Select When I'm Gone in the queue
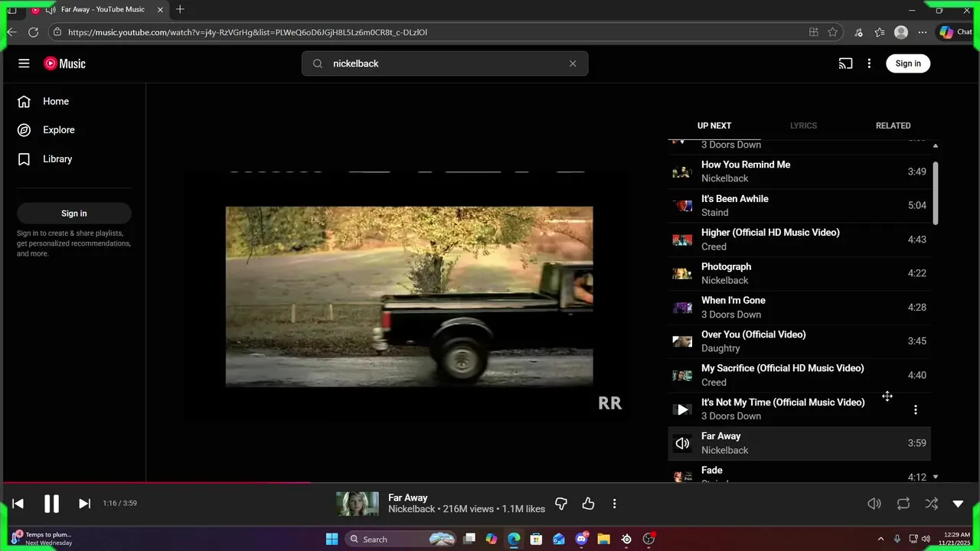Viewport: 980px width, 551px height. (799, 307)
